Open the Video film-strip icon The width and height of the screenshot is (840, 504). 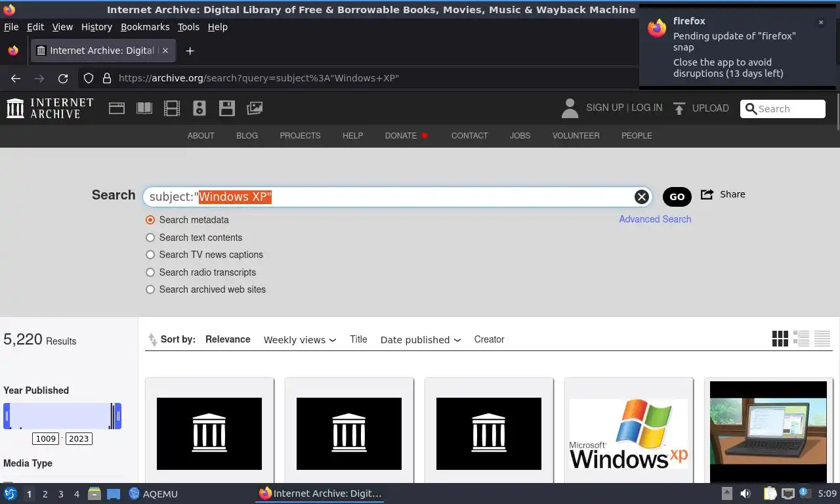(x=172, y=108)
